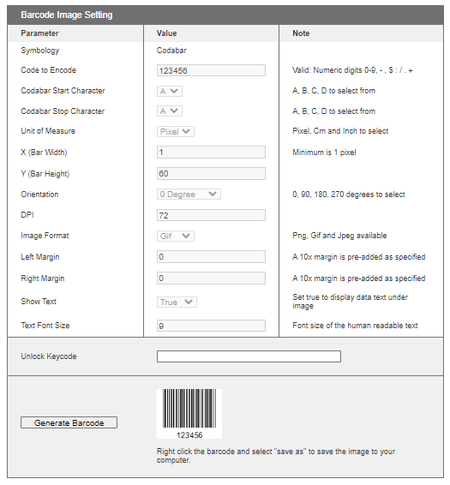
Task: Click the X (Bar Width) input field
Action: tap(211, 152)
